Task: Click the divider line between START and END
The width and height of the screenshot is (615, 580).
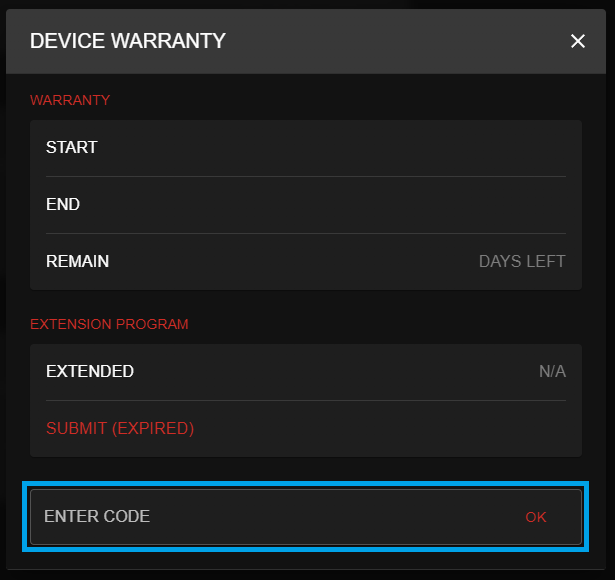Action: coord(306,176)
